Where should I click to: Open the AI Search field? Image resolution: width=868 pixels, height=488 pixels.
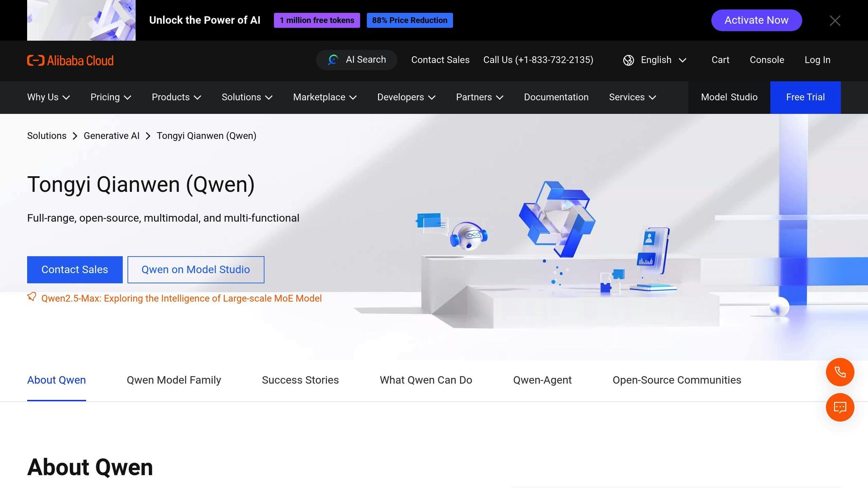pyautogui.click(x=356, y=60)
